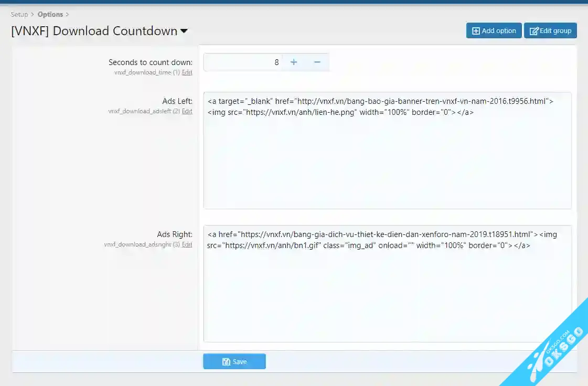Select the 'Seconds to count down' label

pos(150,62)
